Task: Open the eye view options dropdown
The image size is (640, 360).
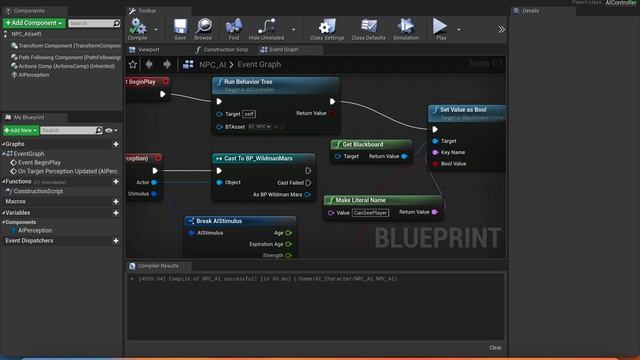Action: pyautogui.click(x=111, y=131)
